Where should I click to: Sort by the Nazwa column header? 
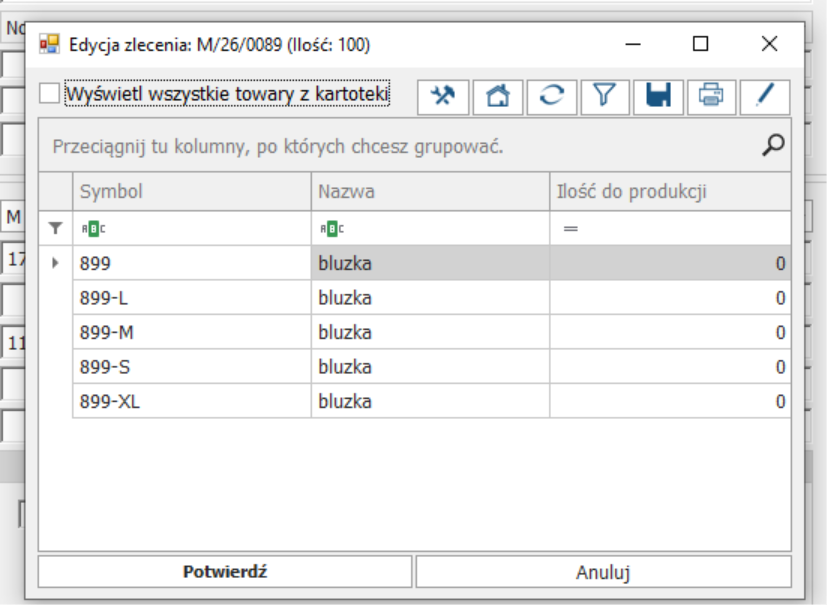430,191
